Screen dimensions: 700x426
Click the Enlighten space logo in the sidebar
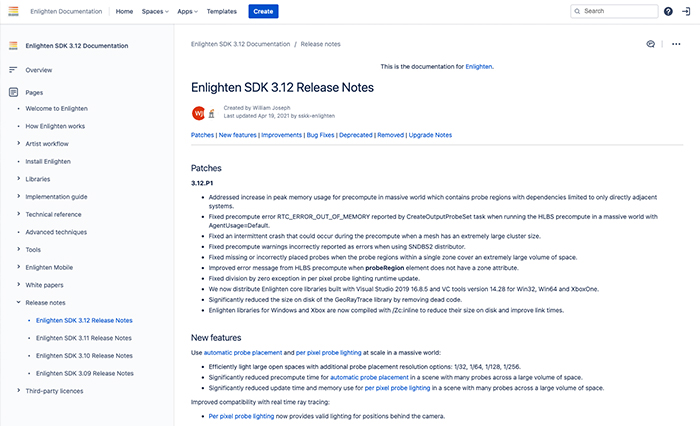pos(13,47)
